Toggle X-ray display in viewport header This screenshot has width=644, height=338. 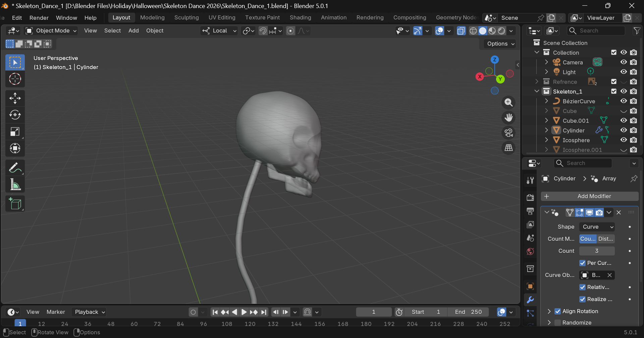click(461, 31)
